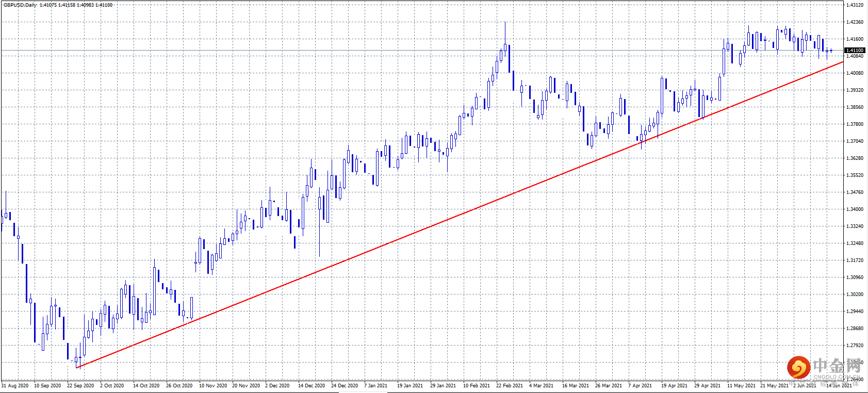Select the 1.37040 price level label

click(855, 141)
